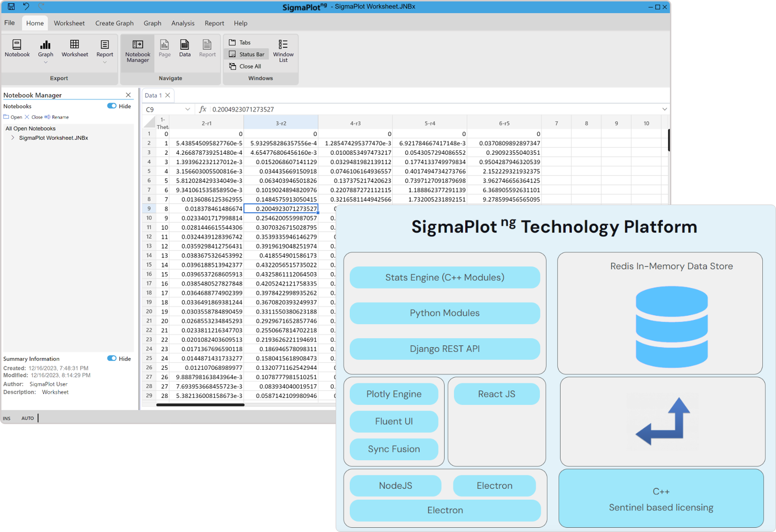
Task: Click the horizontal worksheet scrollbar
Action: 200,405
